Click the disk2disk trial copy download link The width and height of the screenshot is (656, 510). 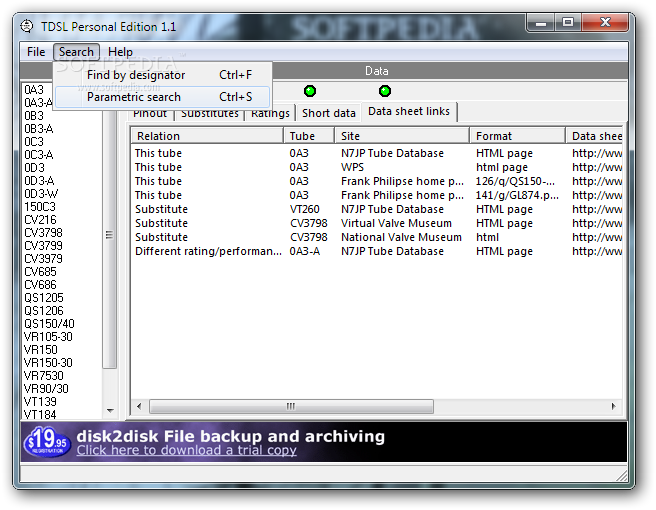(x=187, y=450)
